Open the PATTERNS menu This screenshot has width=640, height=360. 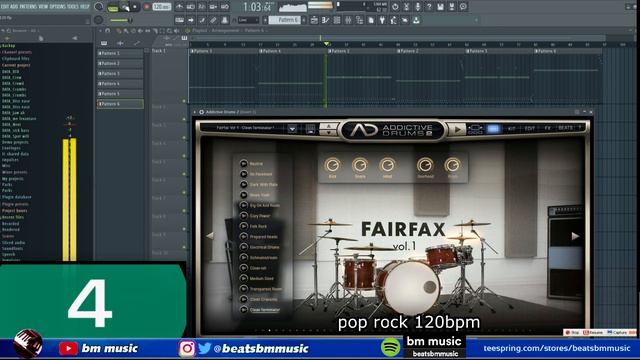(x=28, y=7)
